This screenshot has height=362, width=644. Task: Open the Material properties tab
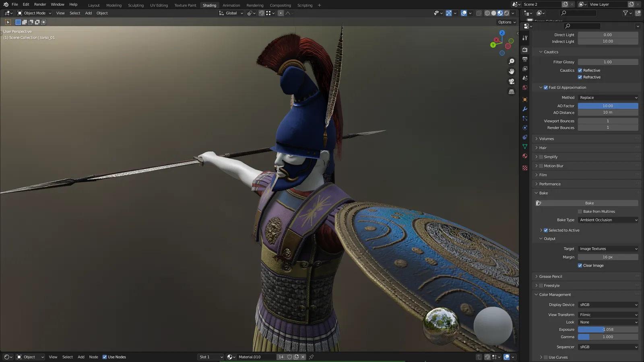coord(525,156)
